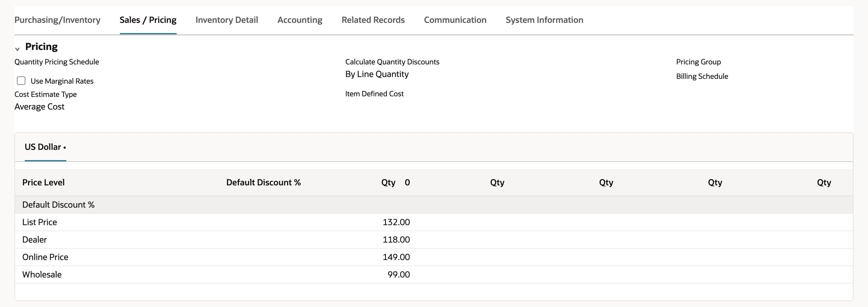868x307 pixels.
Task: Click the Price Level column header
Action: (43, 182)
